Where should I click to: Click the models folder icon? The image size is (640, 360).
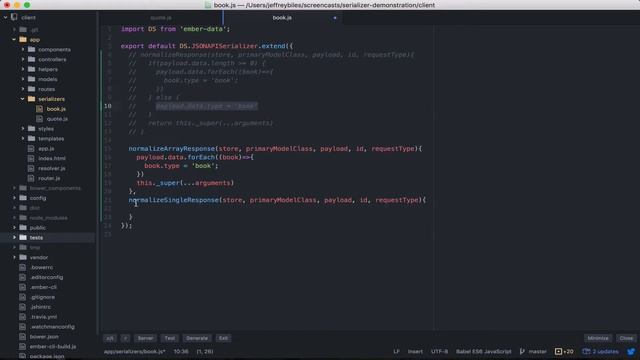[x=31, y=79]
